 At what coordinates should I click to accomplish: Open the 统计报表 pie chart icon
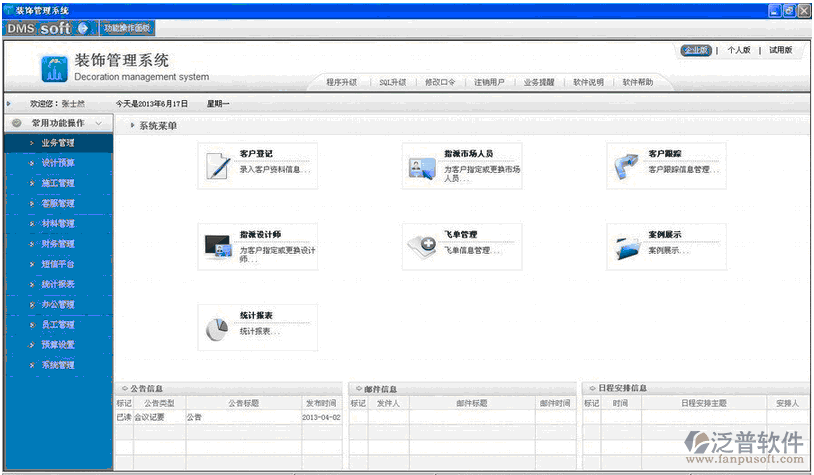pos(217,328)
